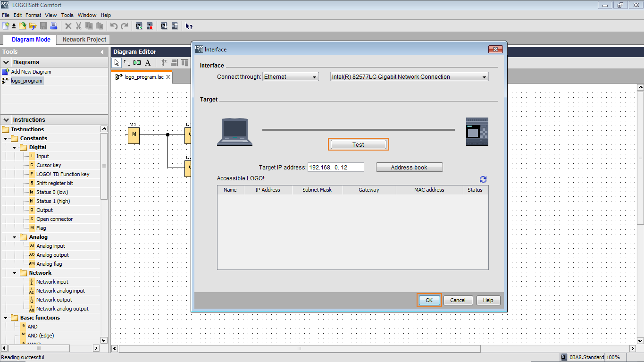Click the LOGO! to PC upload icon
Screen dimensions: 644x362
(174, 26)
